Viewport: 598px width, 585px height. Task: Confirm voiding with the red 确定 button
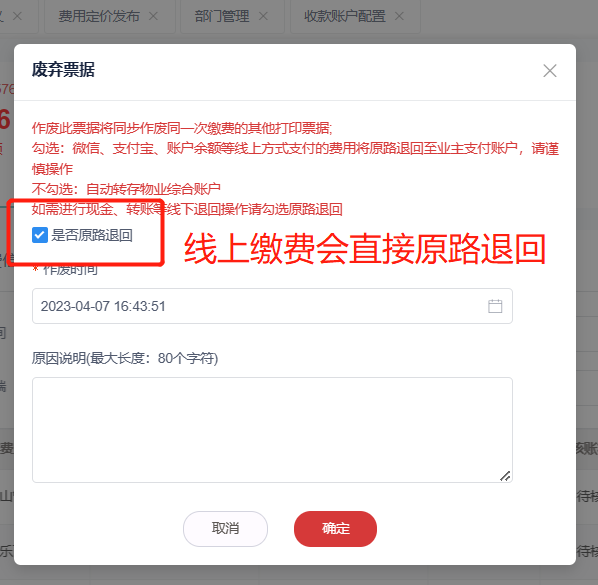(x=336, y=529)
